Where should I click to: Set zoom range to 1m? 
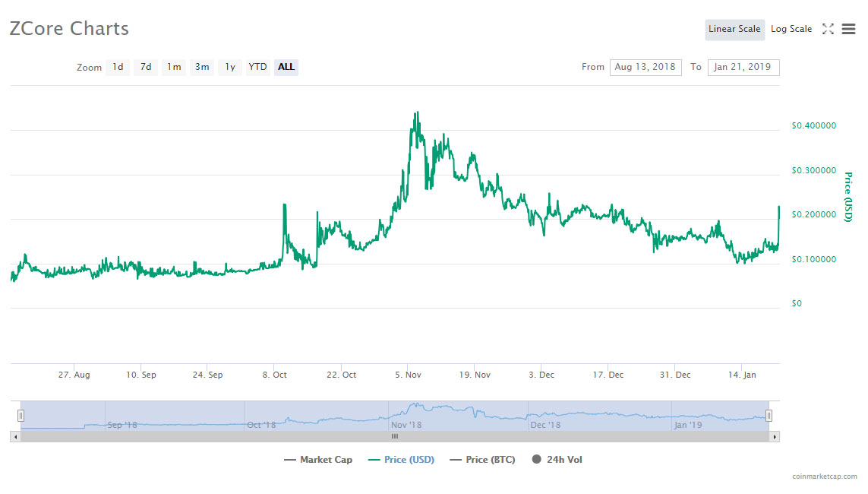pos(174,67)
